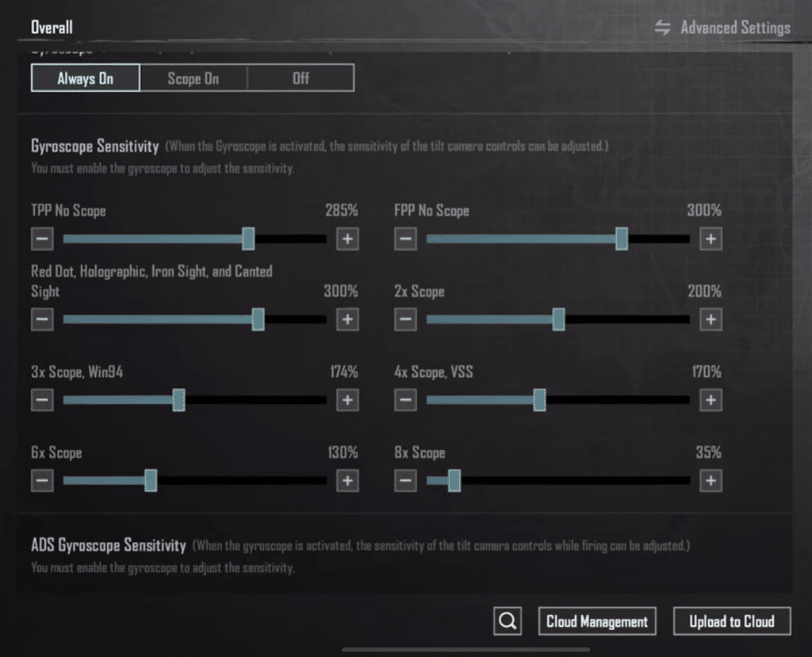Viewport: 812px width, 657px height.
Task: Raise 8x Scope sensitivity using plus
Action: coord(710,481)
